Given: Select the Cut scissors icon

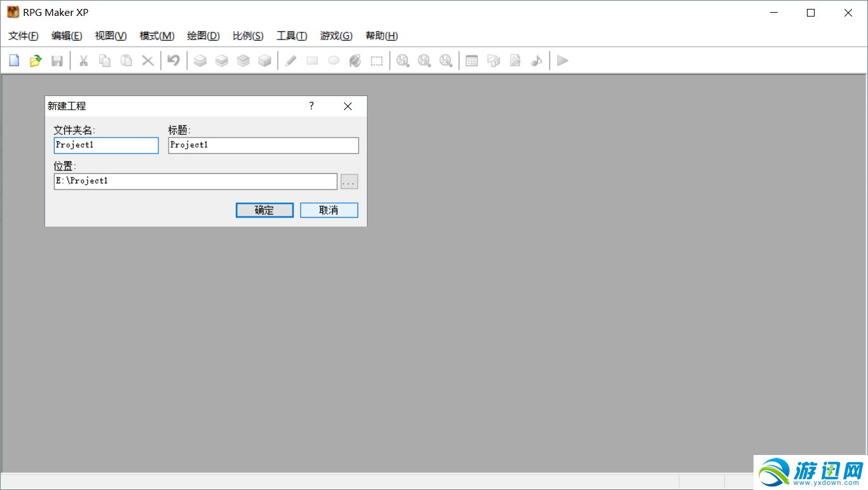Looking at the screenshot, I should [x=83, y=60].
